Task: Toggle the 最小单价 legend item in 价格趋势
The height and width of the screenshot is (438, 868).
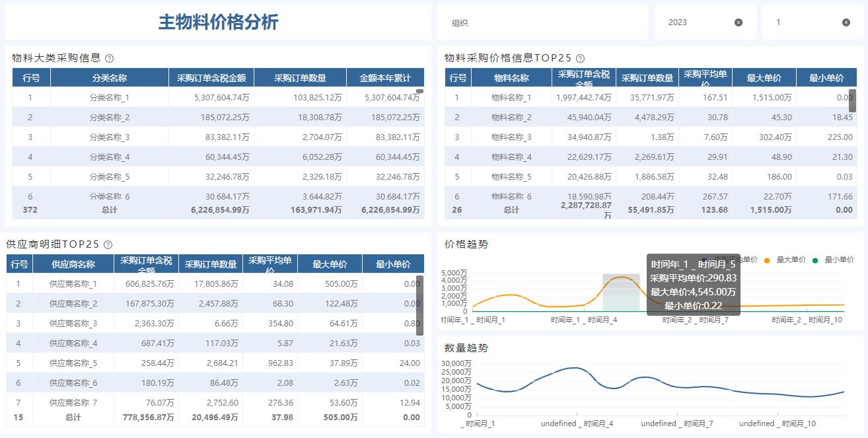Action: click(x=815, y=260)
